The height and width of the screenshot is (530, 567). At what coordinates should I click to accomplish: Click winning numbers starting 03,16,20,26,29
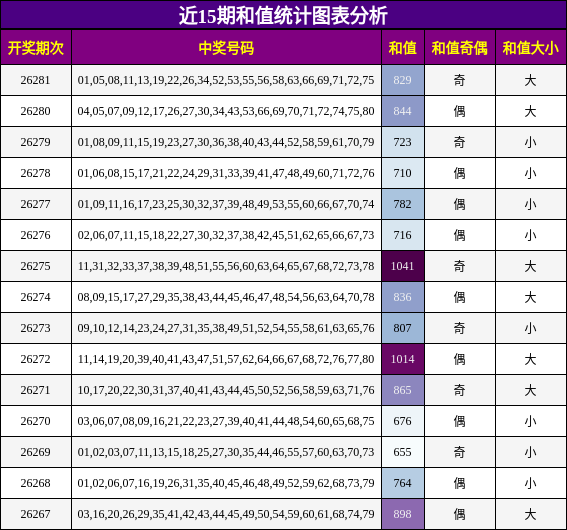tap(226, 514)
